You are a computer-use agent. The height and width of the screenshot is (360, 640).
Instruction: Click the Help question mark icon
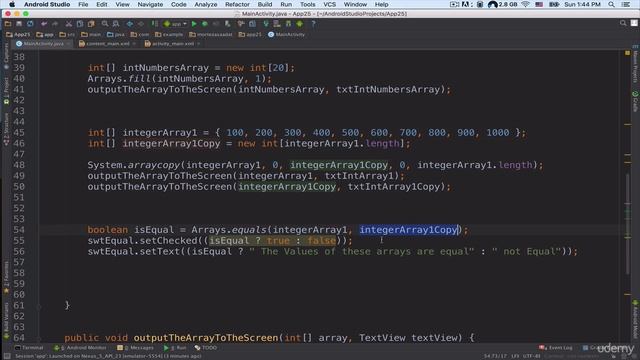point(313,24)
